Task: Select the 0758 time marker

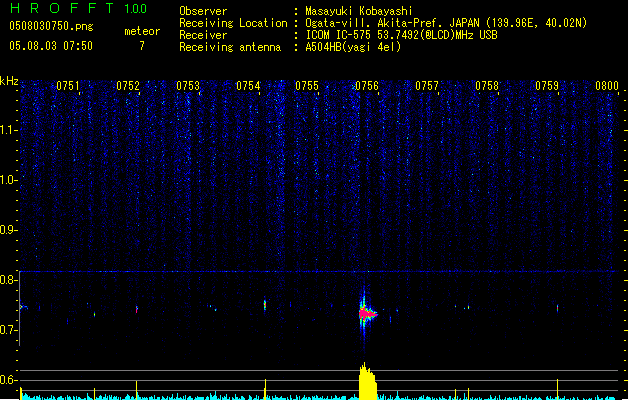Action: tap(487, 87)
